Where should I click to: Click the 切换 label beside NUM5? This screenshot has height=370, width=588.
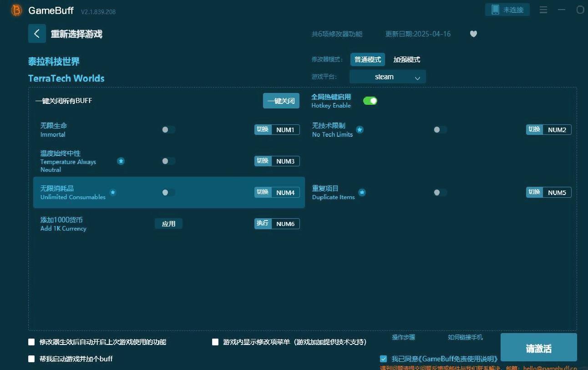tap(534, 192)
